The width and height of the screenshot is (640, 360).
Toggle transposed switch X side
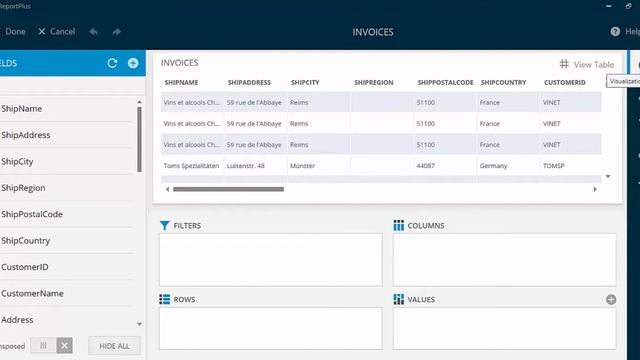click(64, 346)
